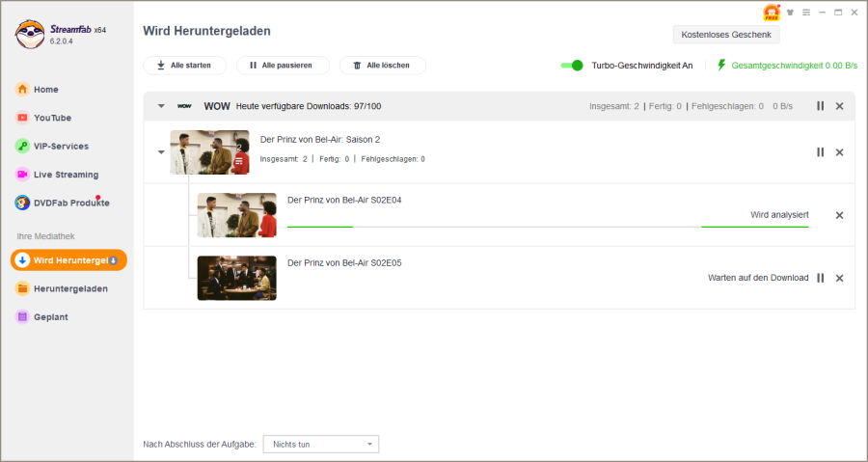Viewport: 868px width, 462px height.
Task: Remove Der Prinz von Bel-Air Saison 2
Action: point(839,152)
